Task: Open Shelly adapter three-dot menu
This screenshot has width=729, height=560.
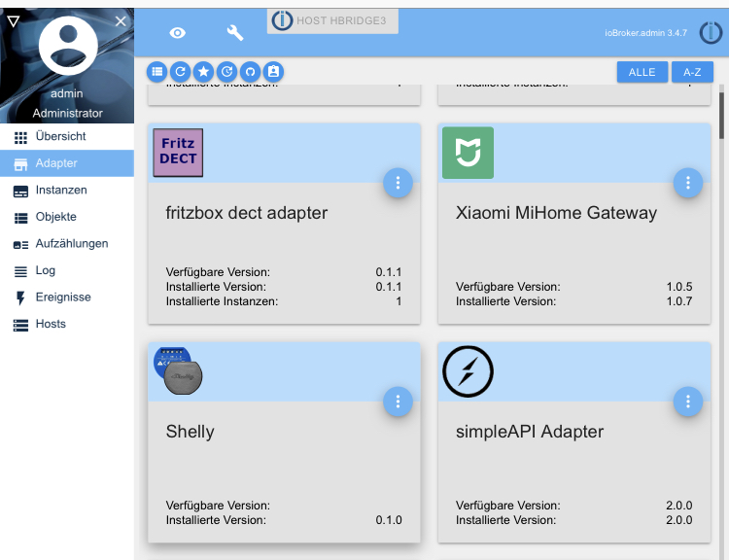Action: click(399, 402)
